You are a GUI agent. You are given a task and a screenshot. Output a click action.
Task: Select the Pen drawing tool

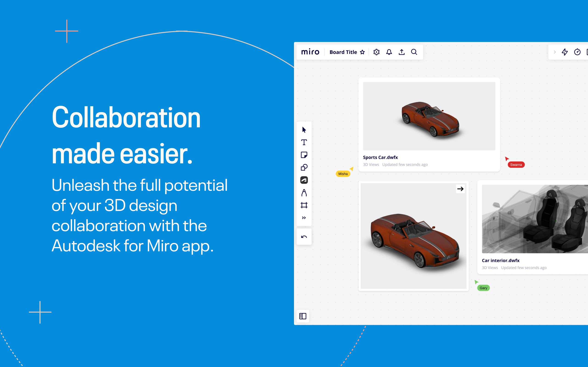pyautogui.click(x=304, y=193)
